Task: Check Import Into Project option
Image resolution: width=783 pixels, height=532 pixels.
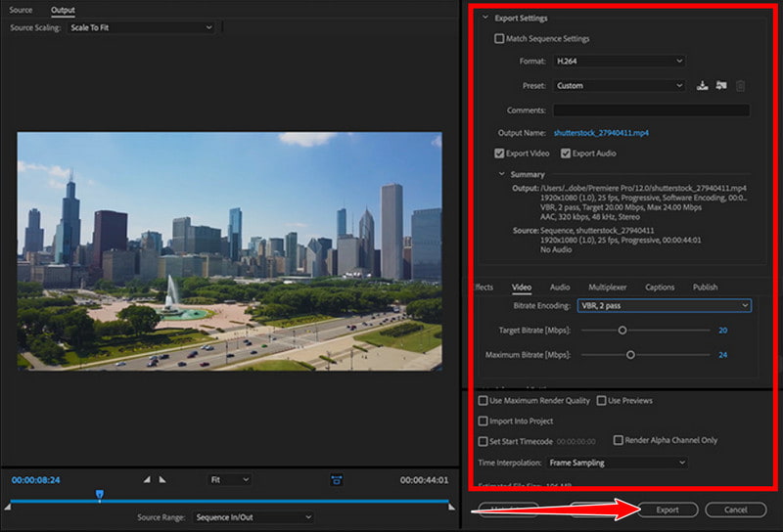Action: point(483,421)
